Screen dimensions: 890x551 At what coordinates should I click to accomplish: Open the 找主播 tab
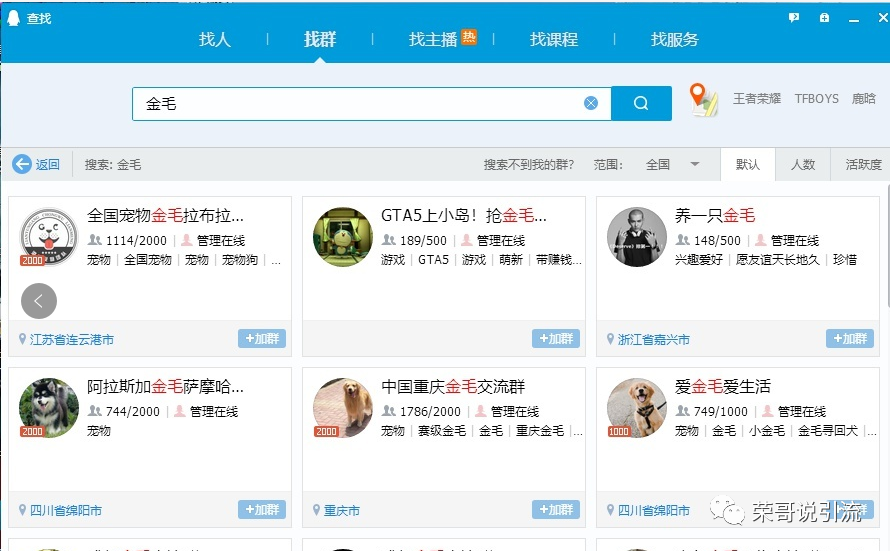point(434,39)
